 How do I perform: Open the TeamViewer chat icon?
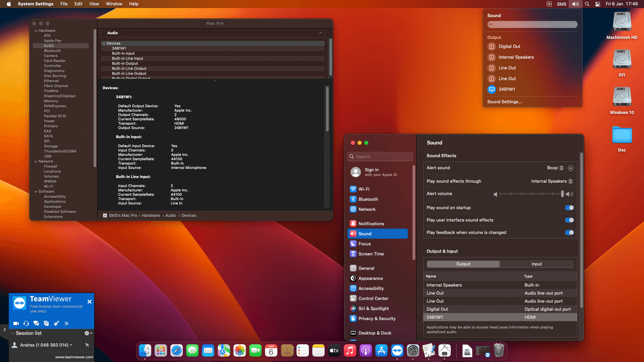(x=36, y=323)
